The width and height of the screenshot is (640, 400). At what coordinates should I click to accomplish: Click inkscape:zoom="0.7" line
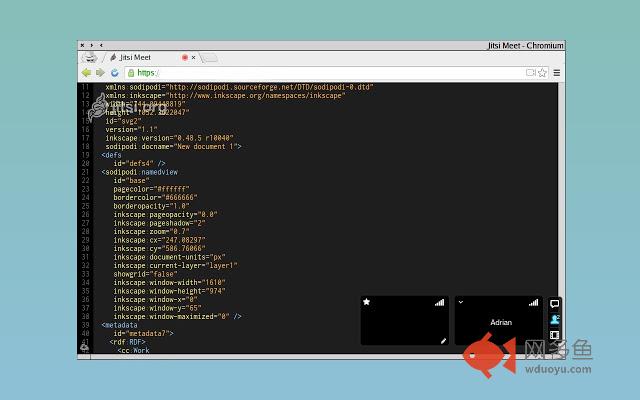click(x=151, y=231)
